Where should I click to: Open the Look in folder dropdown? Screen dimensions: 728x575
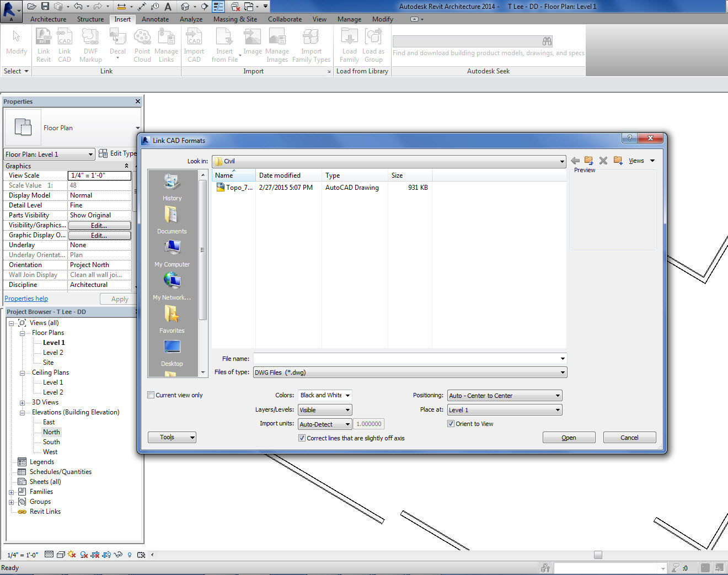click(x=389, y=161)
